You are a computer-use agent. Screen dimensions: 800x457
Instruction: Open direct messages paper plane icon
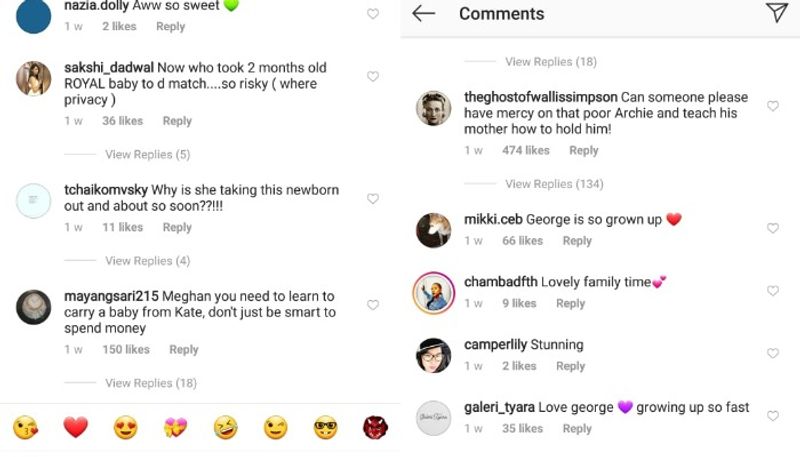point(777,12)
